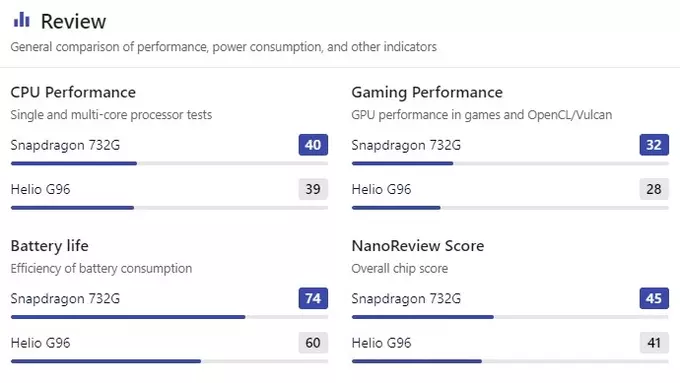
Task: Click Helio G96 gaming score badge 28
Action: point(654,189)
